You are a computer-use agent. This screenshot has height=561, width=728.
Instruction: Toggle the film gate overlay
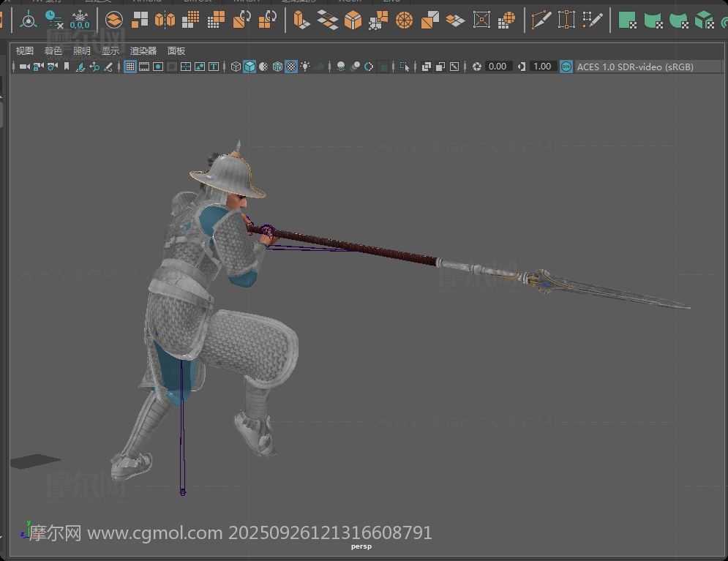click(144, 67)
